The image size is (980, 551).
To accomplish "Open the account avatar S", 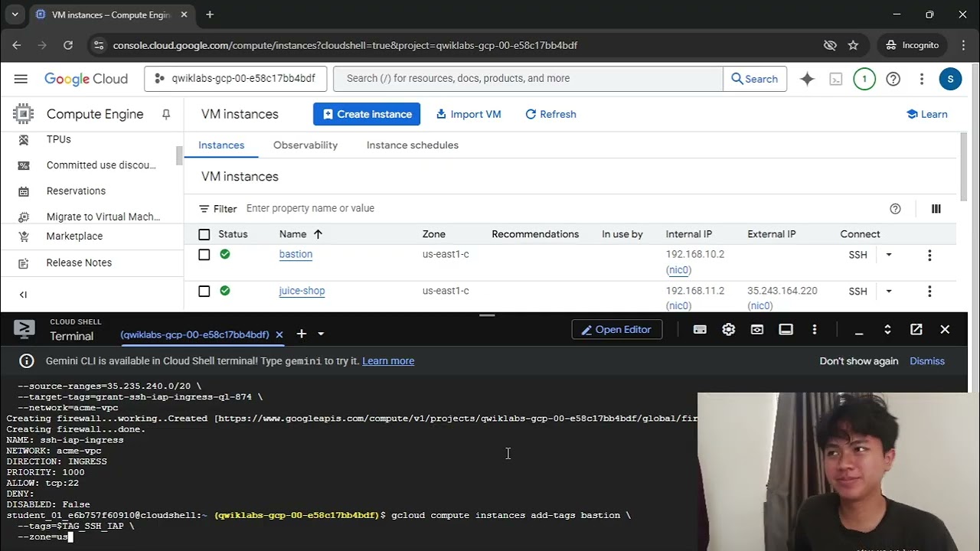I will [x=950, y=79].
